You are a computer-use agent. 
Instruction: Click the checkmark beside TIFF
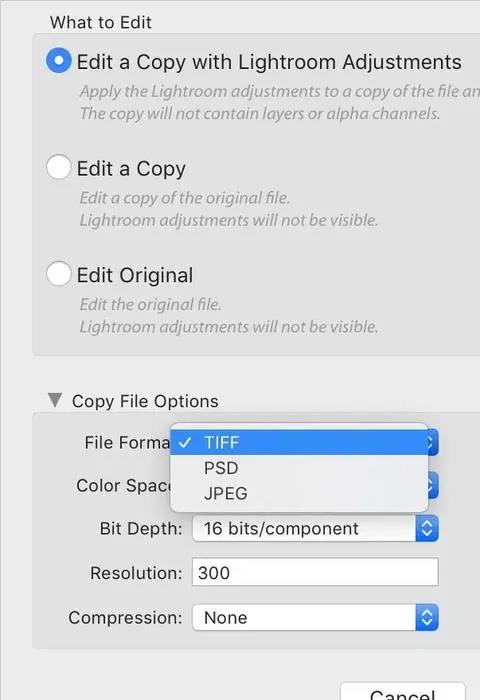(184, 442)
